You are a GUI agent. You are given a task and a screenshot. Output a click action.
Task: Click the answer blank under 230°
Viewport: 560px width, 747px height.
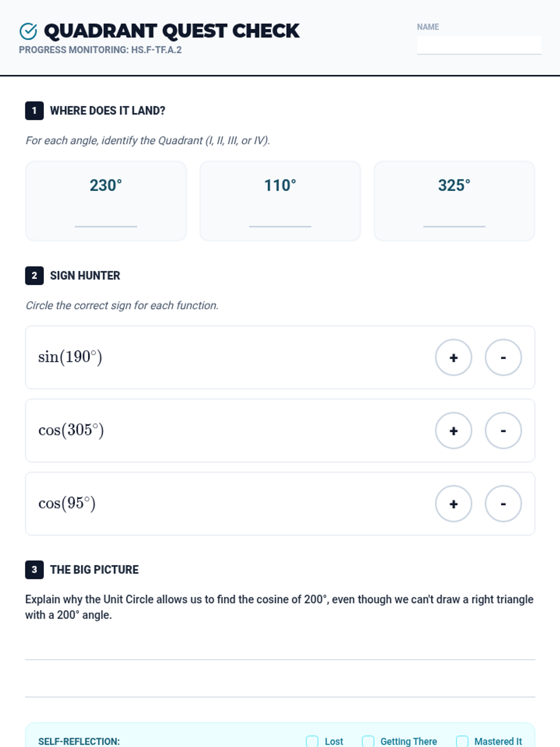point(106,220)
